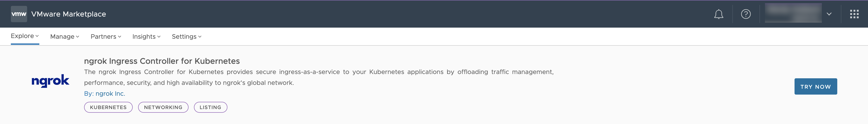Image resolution: width=868 pixels, height=124 pixels.
Task: Expand the account dropdown chevron
Action: (x=829, y=14)
